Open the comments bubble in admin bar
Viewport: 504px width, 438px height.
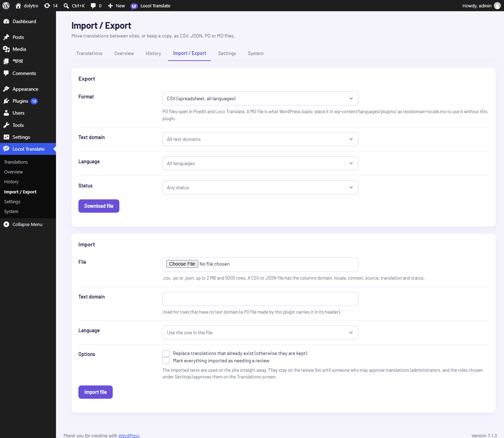click(x=93, y=6)
